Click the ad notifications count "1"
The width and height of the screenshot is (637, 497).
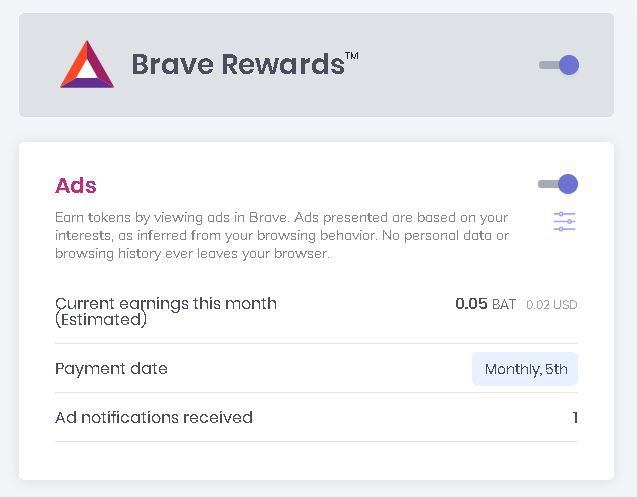point(575,417)
